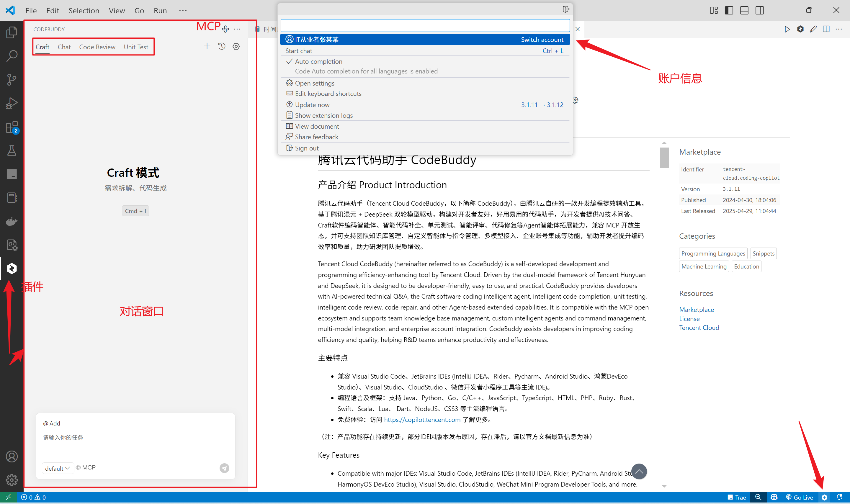The height and width of the screenshot is (504, 850).
Task: Open the Edit menu
Action: coord(53,11)
